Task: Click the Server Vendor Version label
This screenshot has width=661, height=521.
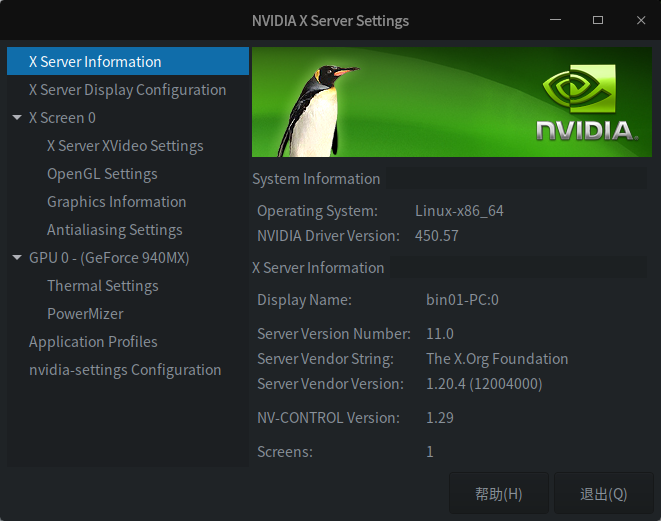Action: click(x=330, y=384)
